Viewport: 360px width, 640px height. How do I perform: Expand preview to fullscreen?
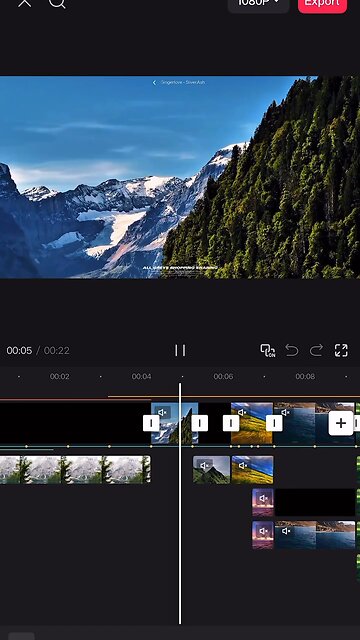pos(341,350)
